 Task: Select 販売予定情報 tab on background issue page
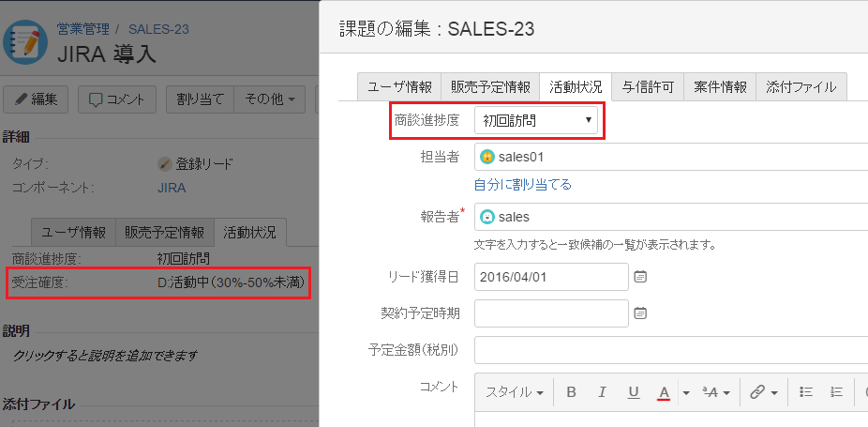click(164, 233)
